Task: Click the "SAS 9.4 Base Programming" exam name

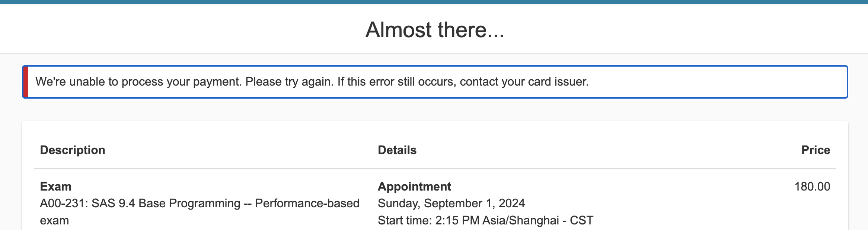Action: [x=166, y=204]
